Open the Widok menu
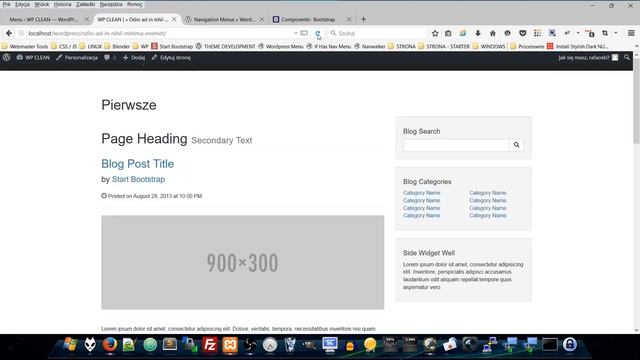640x360 pixels. 42,4
